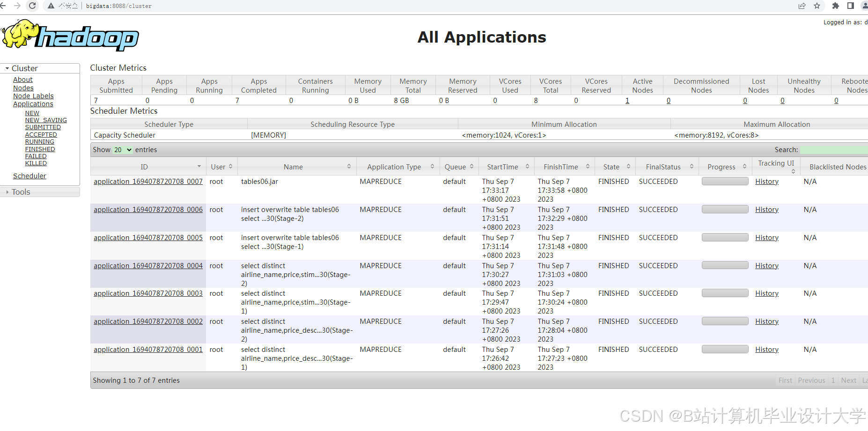
Task: Click Lost Nodes count link
Action: tap(745, 101)
